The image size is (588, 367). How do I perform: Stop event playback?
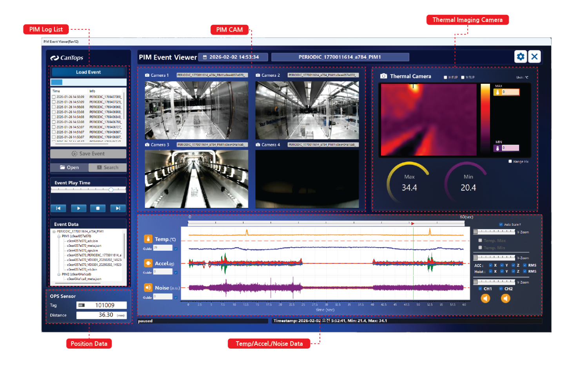tap(98, 208)
